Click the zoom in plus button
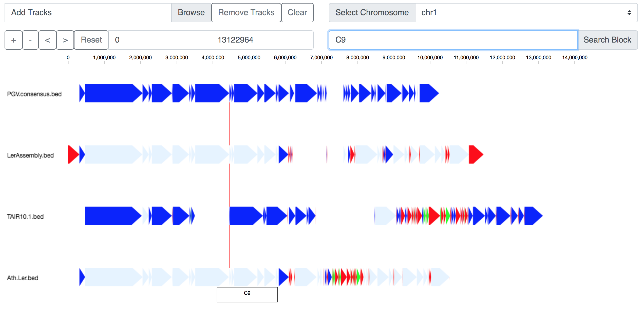This screenshot has width=644, height=311. pos(13,40)
